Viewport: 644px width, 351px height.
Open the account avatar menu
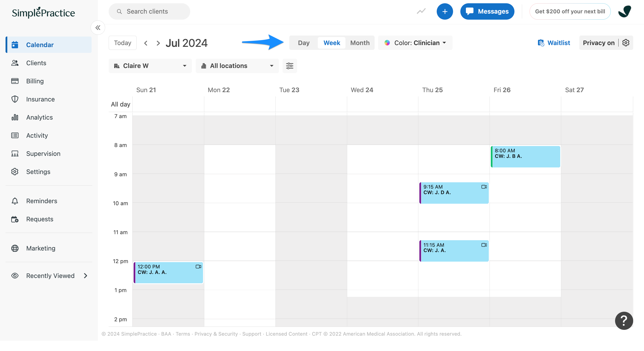tap(625, 11)
